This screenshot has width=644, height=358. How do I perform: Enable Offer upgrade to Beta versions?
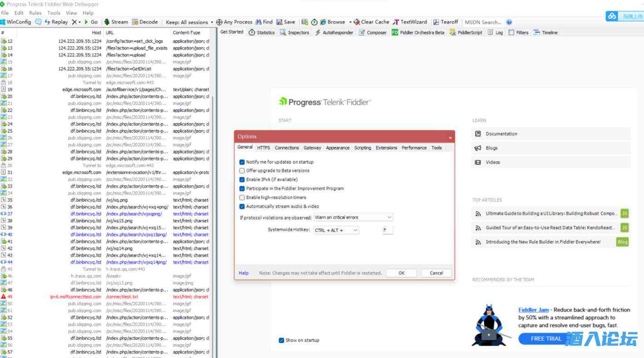[242, 171]
